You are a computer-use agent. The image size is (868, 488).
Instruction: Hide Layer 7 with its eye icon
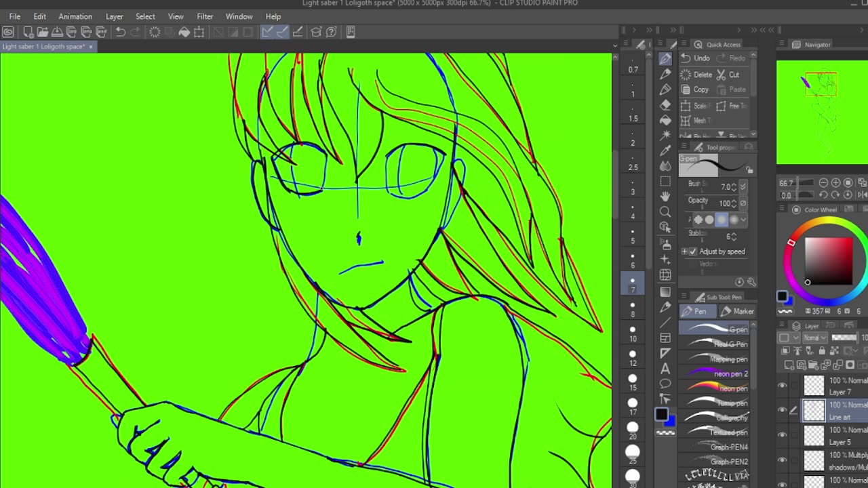tap(782, 386)
